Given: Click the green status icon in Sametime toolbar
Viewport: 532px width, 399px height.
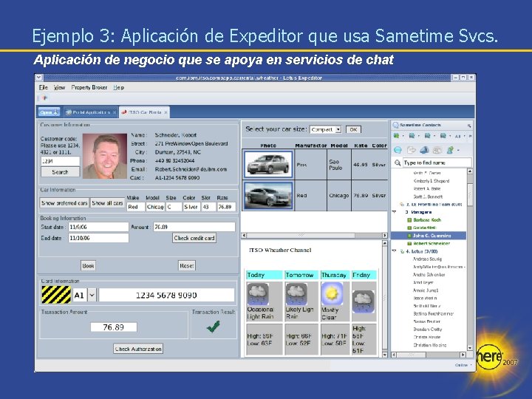Looking at the screenshot, I should point(396,136).
